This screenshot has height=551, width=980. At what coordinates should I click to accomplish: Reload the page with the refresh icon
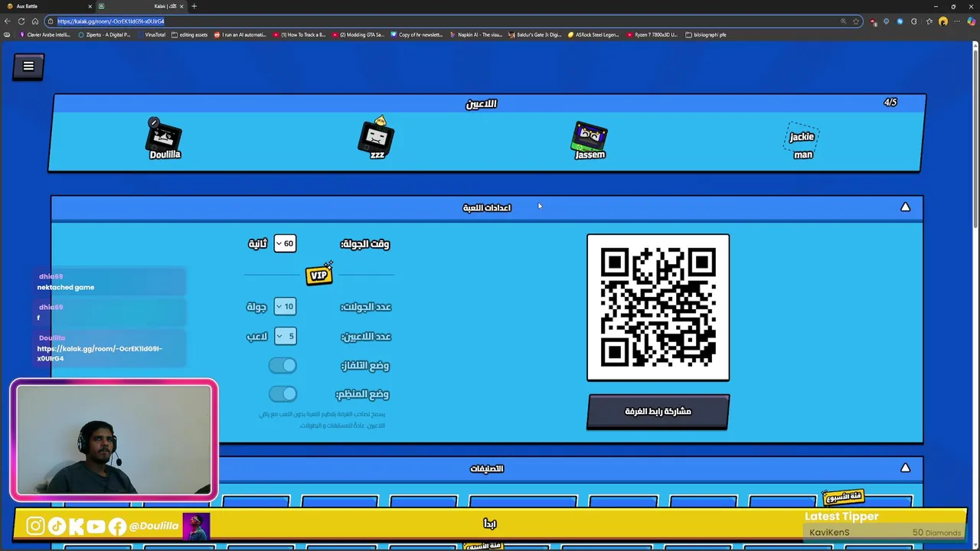[x=21, y=21]
